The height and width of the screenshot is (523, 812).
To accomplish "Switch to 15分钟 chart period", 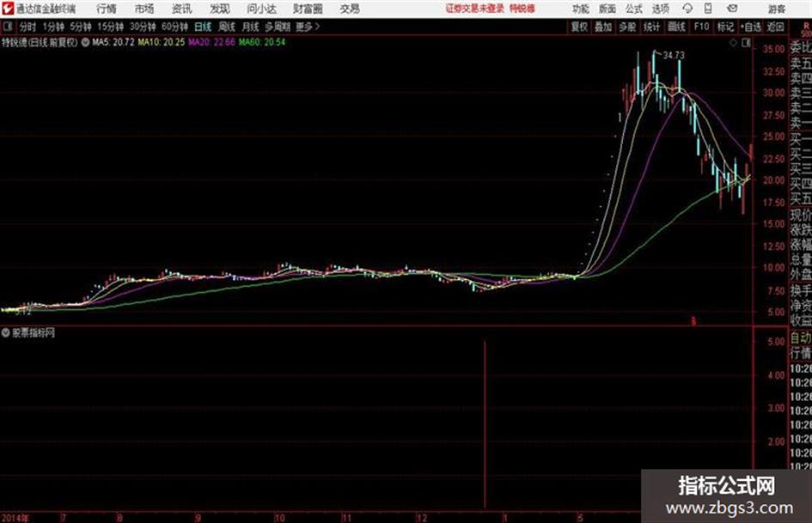I will [111, 27].
